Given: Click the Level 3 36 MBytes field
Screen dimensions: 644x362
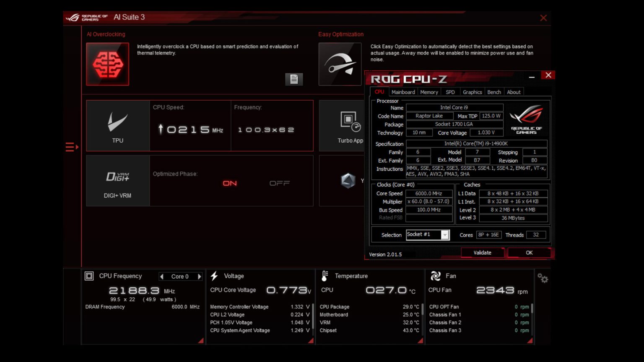Looking at the screenshot, I should pos(513,218).
